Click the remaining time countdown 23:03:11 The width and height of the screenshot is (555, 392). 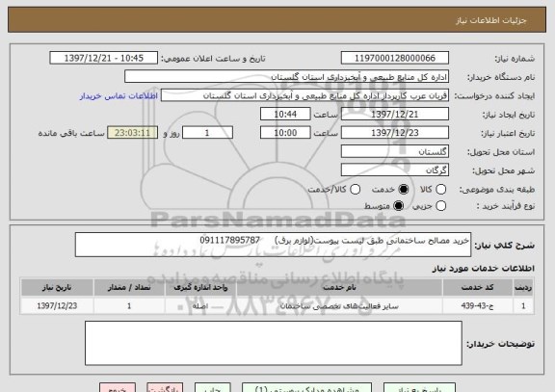[132, 133]
